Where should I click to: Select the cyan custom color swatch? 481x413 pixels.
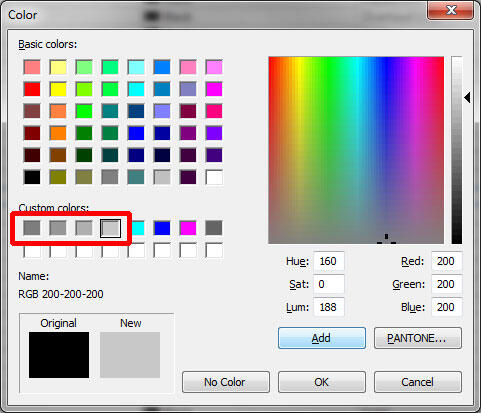[138, 228]
